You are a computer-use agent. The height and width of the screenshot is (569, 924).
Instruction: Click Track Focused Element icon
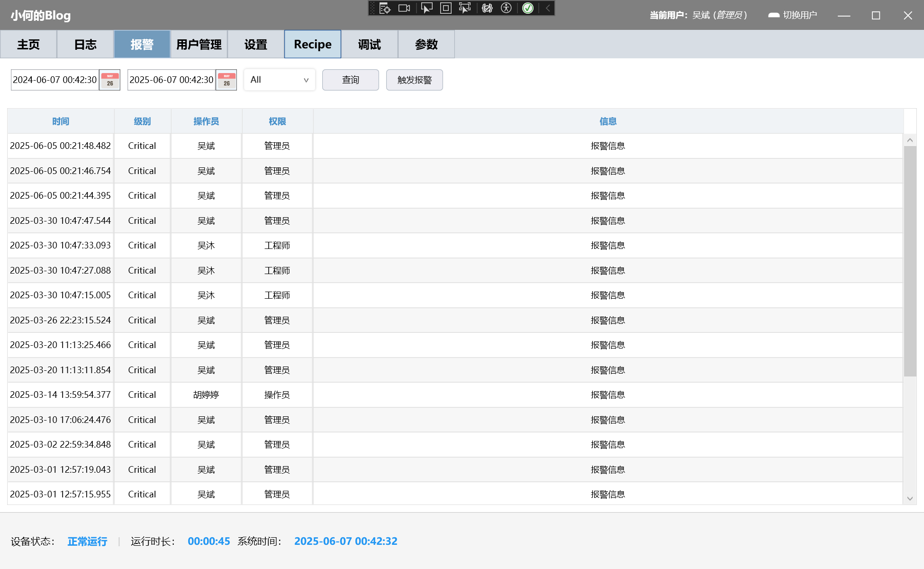[x=465, y=8]
